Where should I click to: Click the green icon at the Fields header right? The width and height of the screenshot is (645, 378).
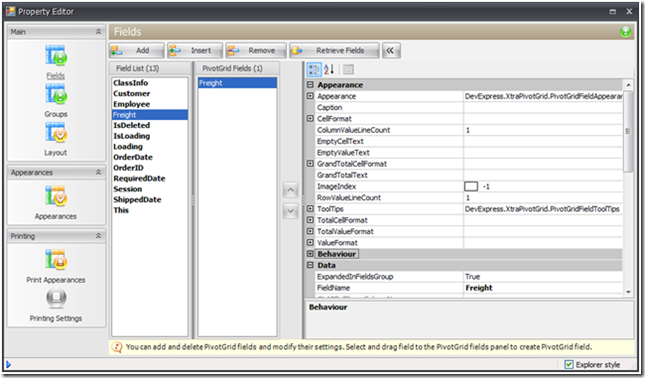pyautogui.click(x=625, y=32)
